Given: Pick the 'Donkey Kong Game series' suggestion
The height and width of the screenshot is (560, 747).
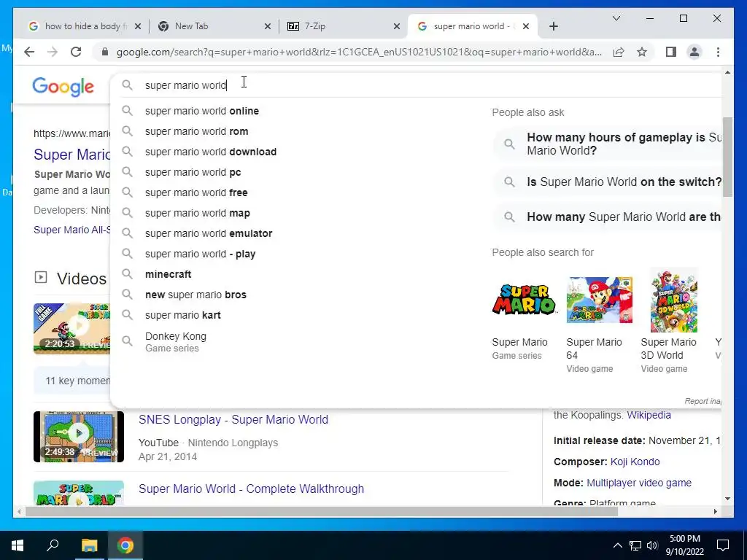Looking at the screenshot, I should (175, 342).
